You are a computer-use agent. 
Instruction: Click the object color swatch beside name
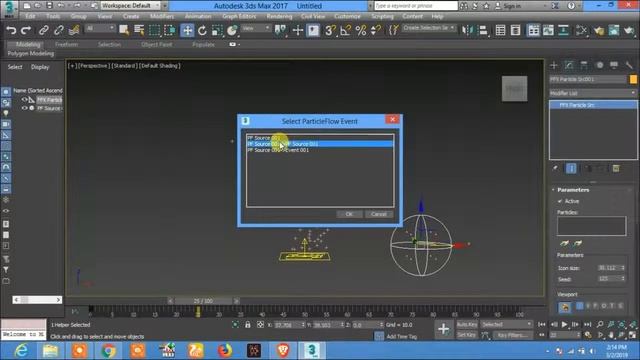click(633, 79)
